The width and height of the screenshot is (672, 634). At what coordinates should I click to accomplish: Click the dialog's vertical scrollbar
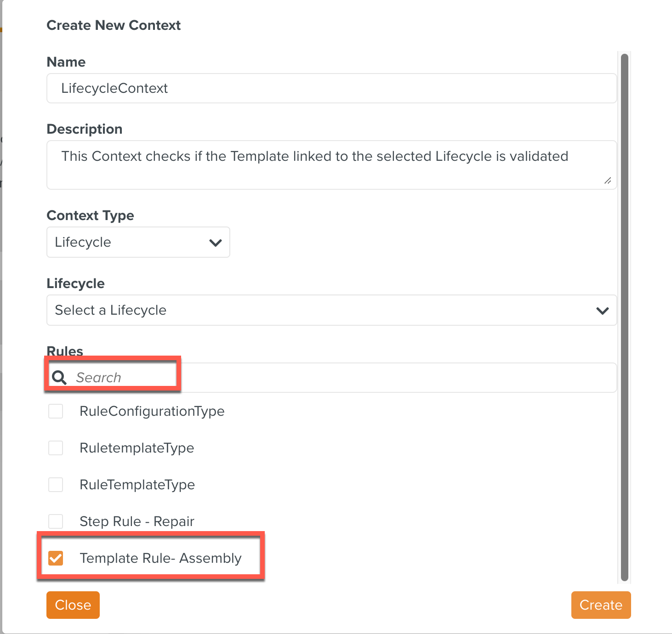624,317
